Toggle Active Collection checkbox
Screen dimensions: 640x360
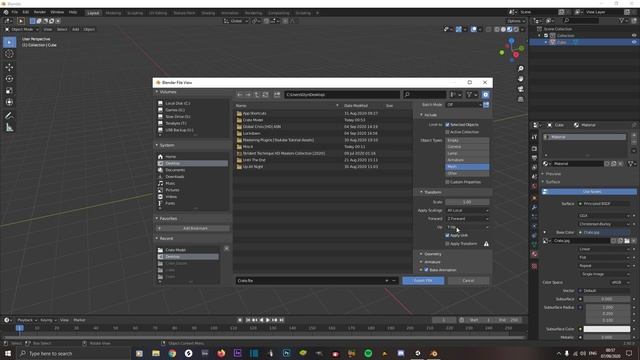[x=447, y=132]
